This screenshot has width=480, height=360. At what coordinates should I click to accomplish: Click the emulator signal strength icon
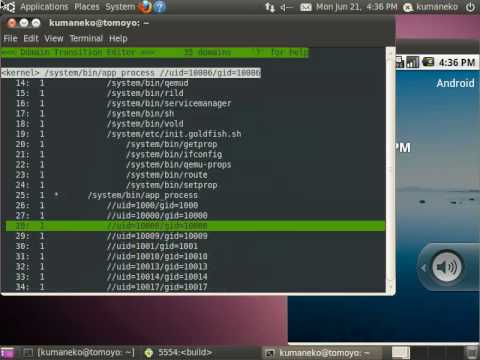pos(412,62)
